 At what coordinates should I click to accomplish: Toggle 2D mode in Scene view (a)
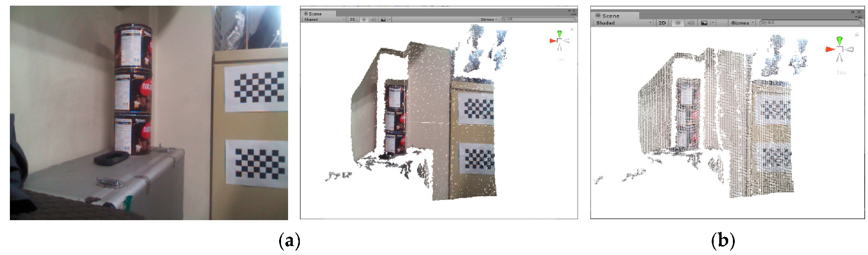point(353,19)
